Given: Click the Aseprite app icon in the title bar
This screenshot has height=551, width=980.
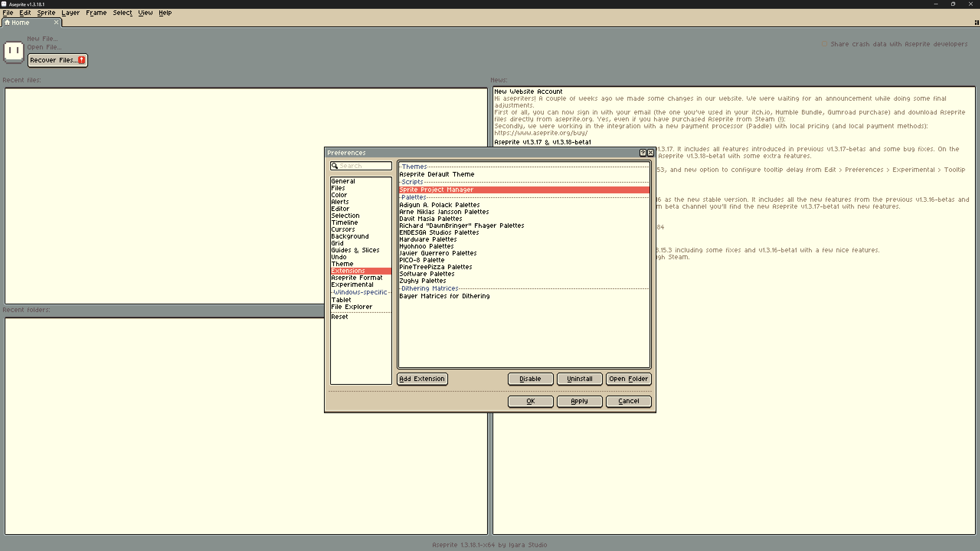Looking at the screenshot, I should click(x=4, y=4).
